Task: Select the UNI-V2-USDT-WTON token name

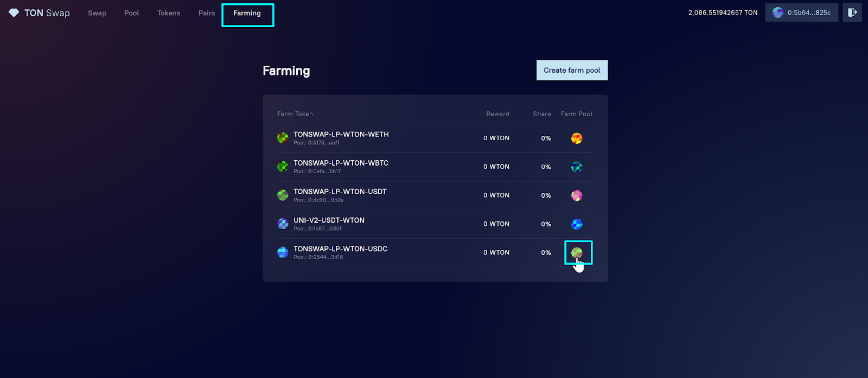Action: coord(329,220)
